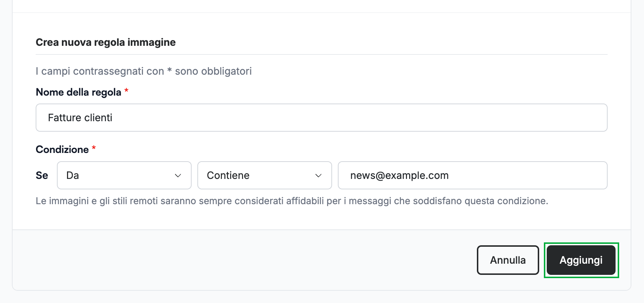This screenshot has width=644, height=303.
Task: Click the Se label before the dropdowns
Action: pyautogui.click(x=42, y=175)
